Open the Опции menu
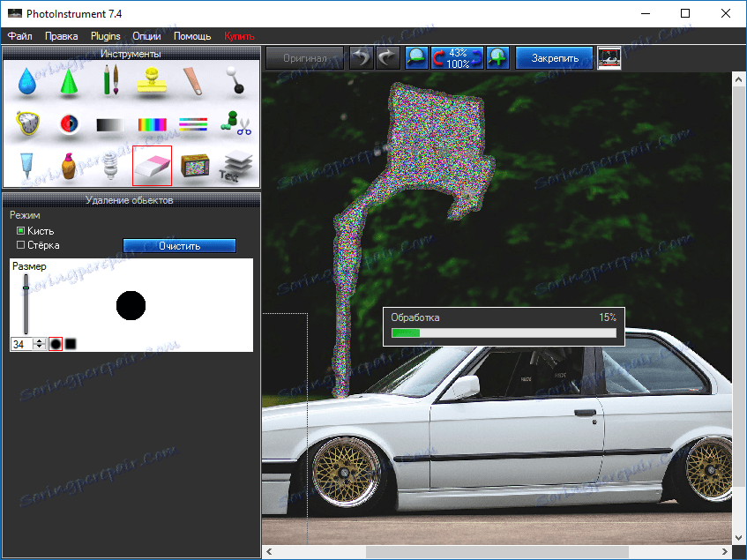 pos(146,36)
